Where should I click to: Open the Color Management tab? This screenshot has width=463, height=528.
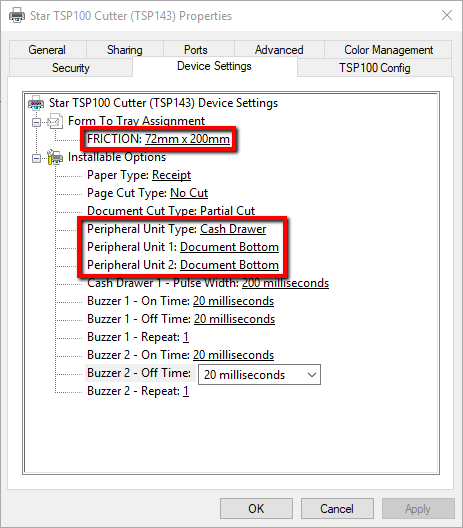(388, 50)
